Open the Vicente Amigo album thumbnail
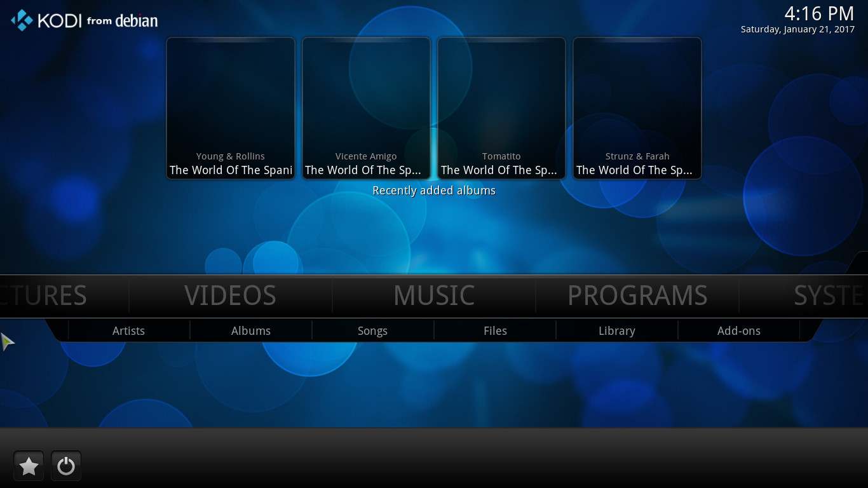 366,108
